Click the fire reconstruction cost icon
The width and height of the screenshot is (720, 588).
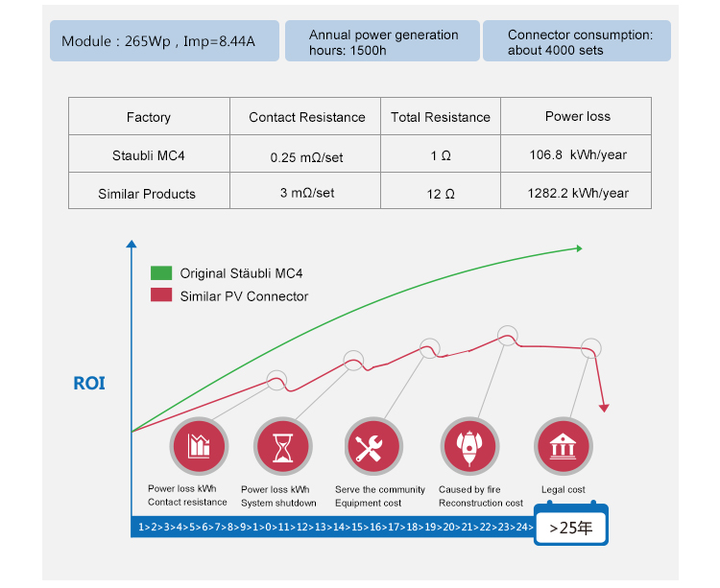469,447
